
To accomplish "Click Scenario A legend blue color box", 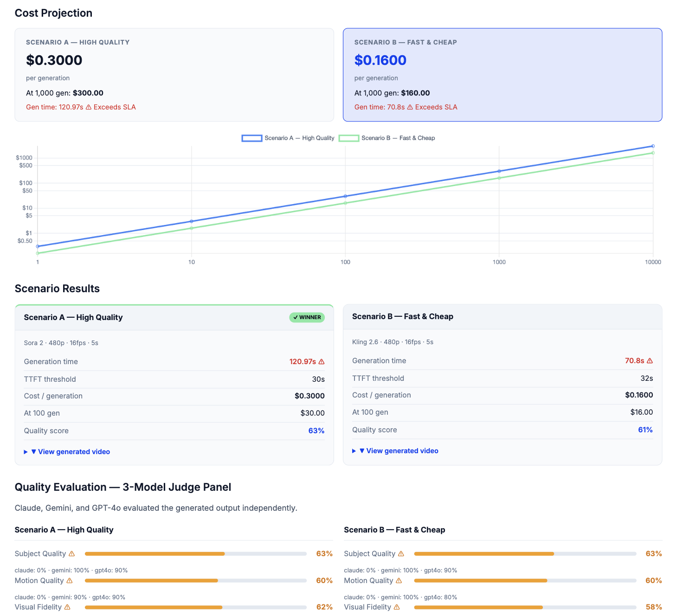I will coord(252,138).
